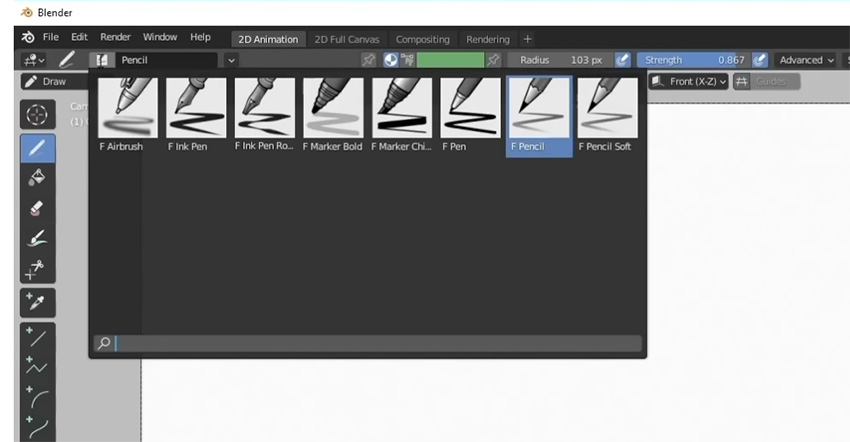850x442 pixels.
Task: Click the Guides button
Action: 775,81
